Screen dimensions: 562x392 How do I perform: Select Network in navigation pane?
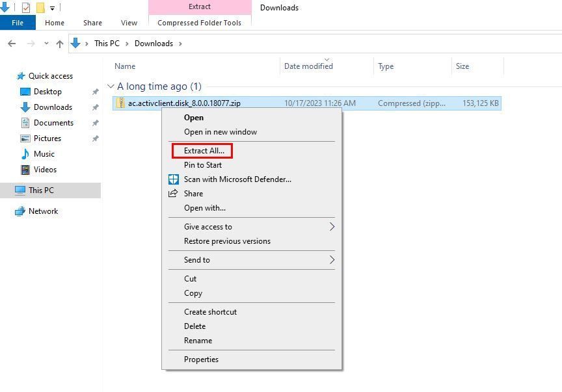(43, 211)
